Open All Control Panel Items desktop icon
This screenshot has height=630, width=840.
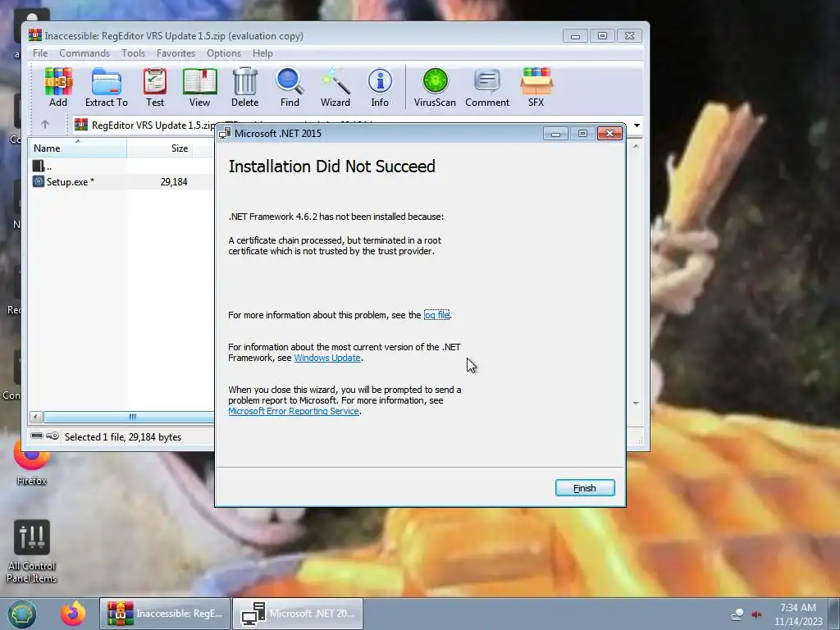click(x=32, y=552)
